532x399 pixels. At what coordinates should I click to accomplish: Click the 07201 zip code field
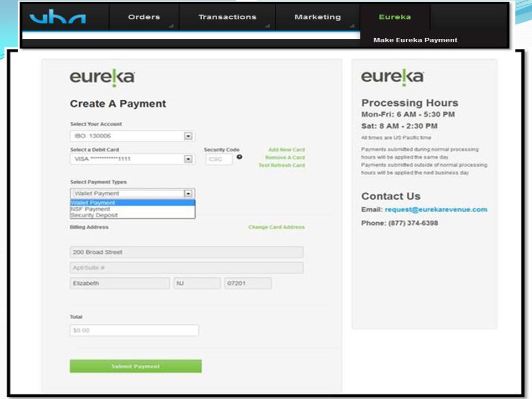[248, 283]
